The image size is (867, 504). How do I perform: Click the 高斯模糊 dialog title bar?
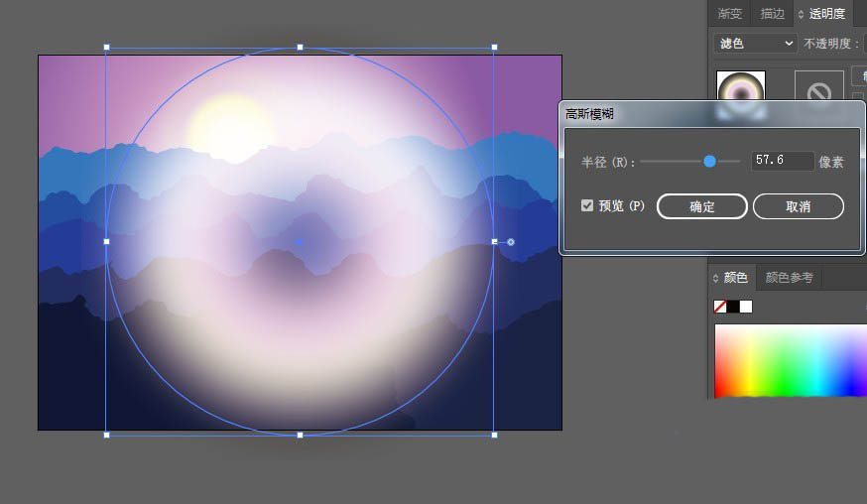coord(711,114)
